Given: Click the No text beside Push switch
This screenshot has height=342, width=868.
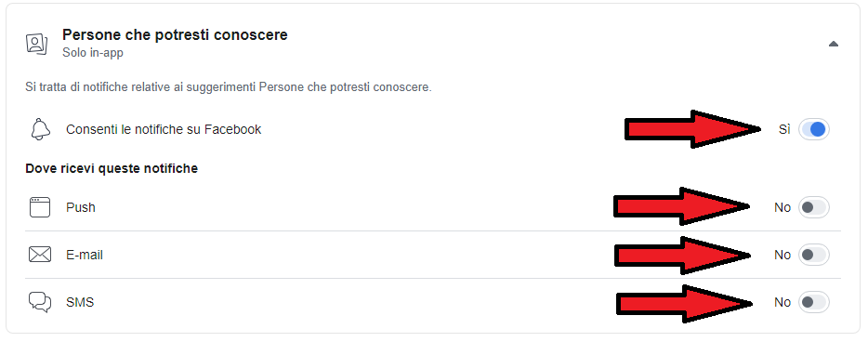Looking at the screenshot, I should point(783,207).
